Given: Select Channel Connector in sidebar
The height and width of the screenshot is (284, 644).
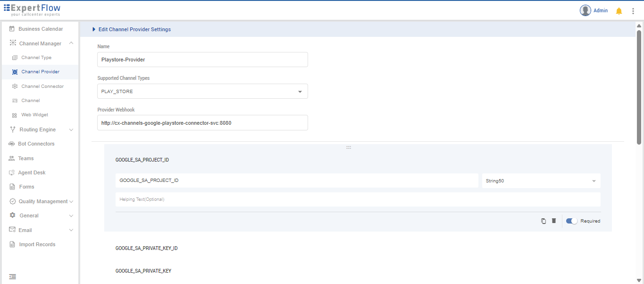Looking at the screenshot, I should tap(42, 86).
